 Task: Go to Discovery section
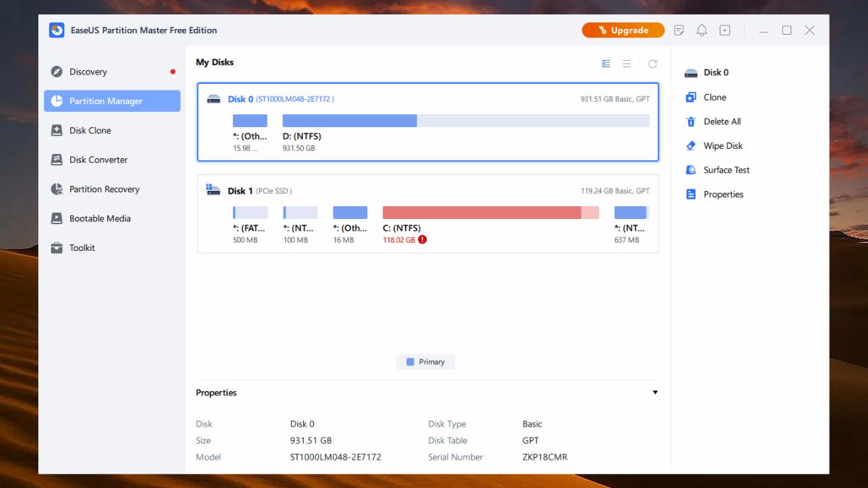(112, 72)
